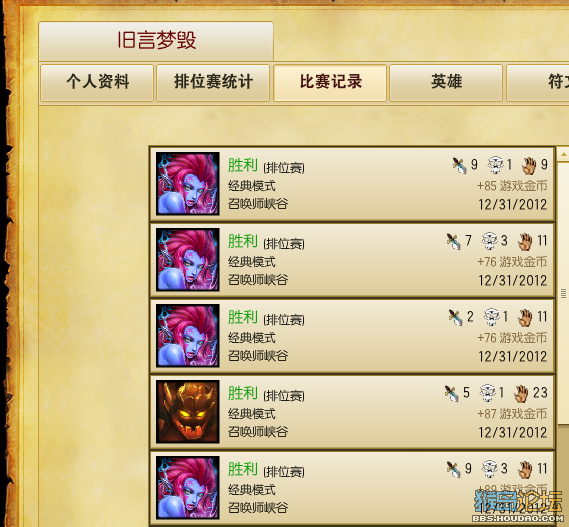Viewport: 569px width, 527px height.
Task: Switch to the 排位赛统计 tab
Action: click(213, 83)
